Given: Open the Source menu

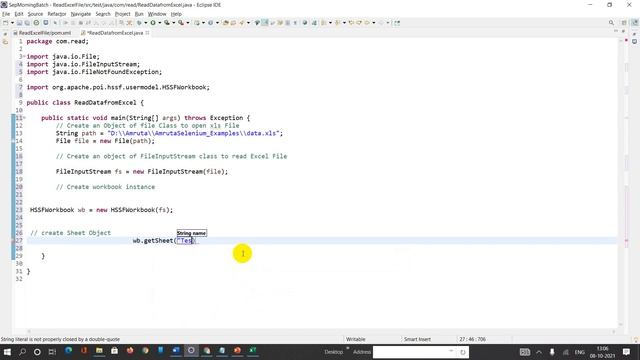Looking at the screenshot, I should (x=35, y=14).
